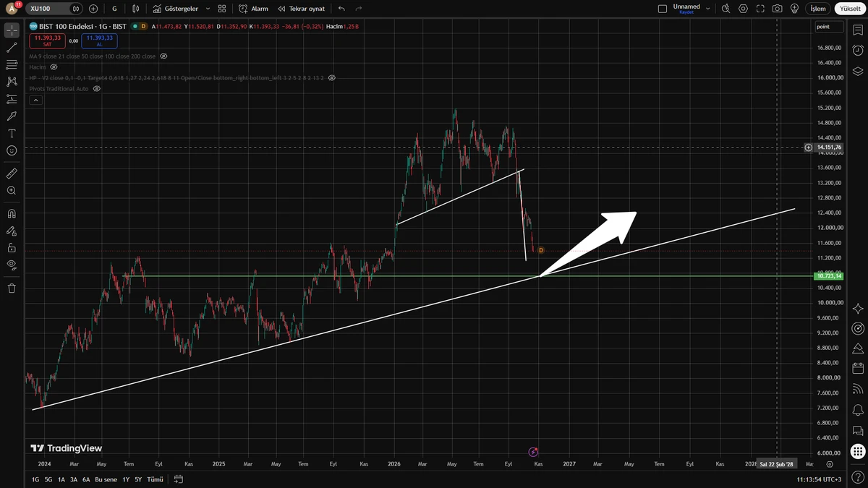Viewport: 868px width, 488px height.
Task: Activate the zoom in tool
Action: click(x=12, y=191)
